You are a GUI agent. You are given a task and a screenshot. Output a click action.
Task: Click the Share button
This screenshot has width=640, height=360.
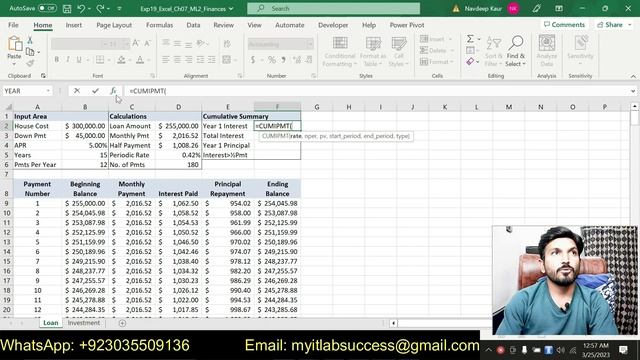[613, 24]
